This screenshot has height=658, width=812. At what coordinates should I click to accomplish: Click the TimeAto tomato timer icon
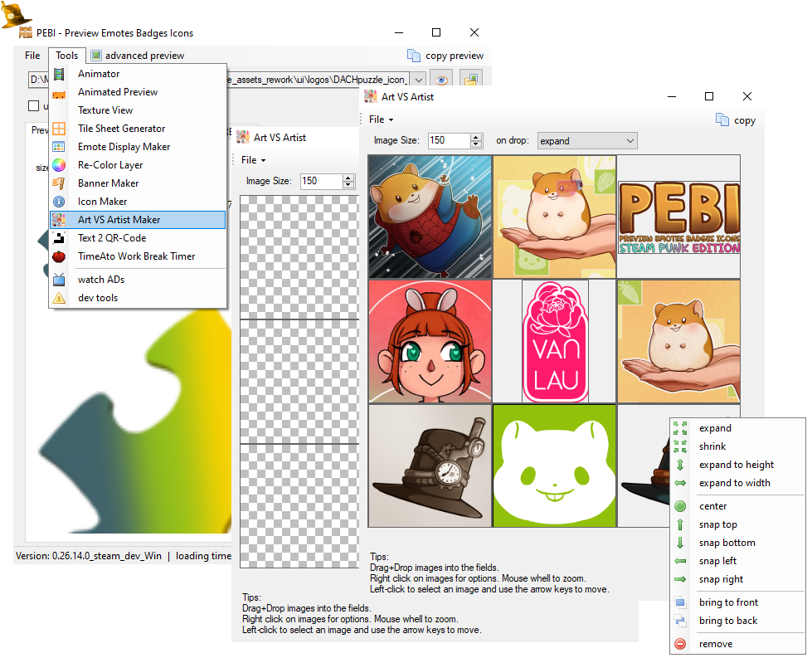(59, 256)
